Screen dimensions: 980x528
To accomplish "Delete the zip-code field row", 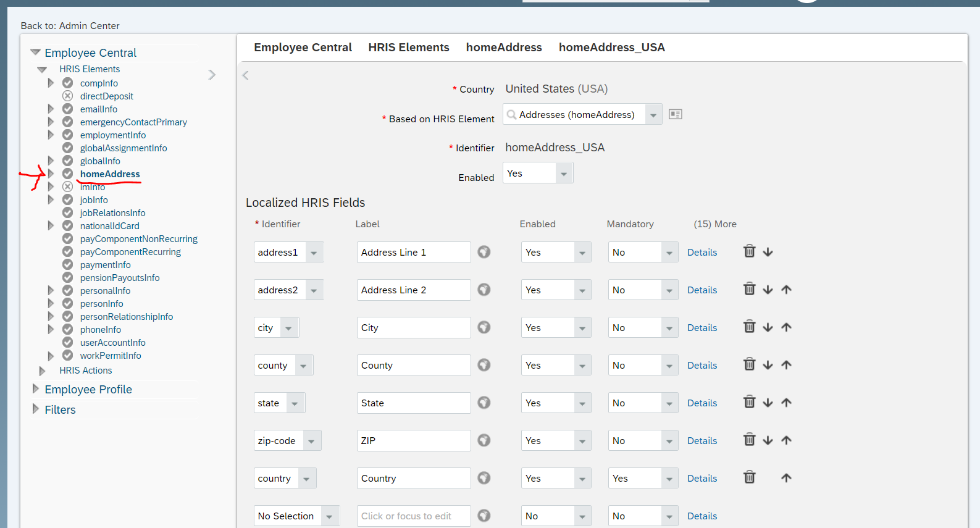I will point(749,440).
